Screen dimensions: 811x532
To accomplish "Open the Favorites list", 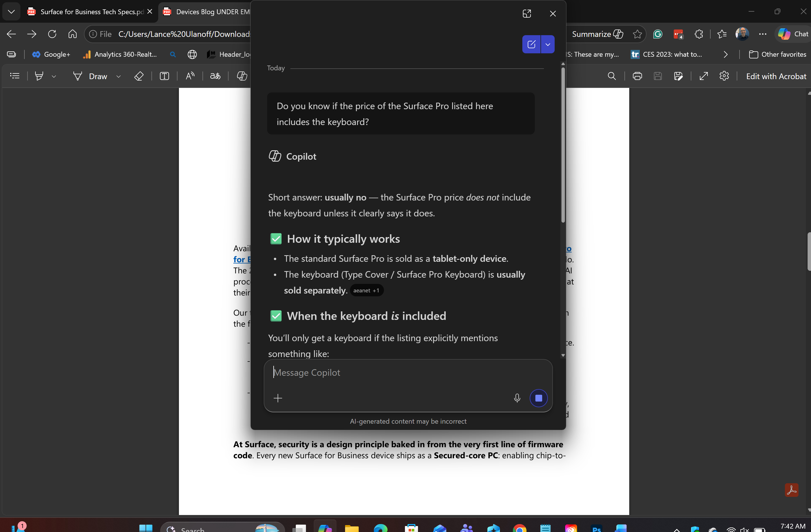I will (x=722, y=34).
